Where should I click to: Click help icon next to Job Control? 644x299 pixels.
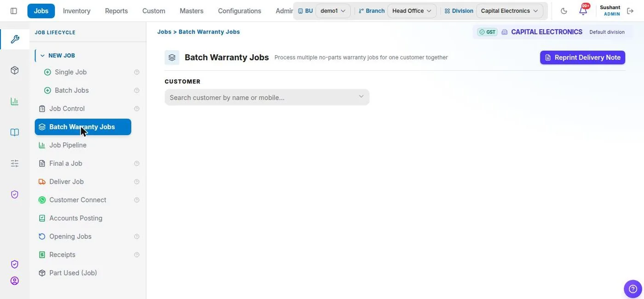pyautogui.click(x=137, y=109)
